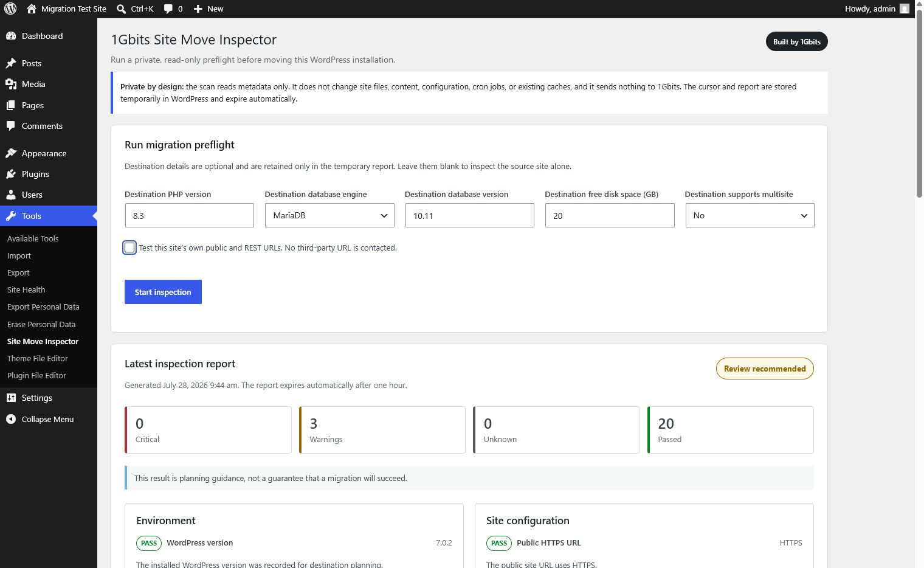Start the inspection
924x568 pixels.
click(163, 292)
